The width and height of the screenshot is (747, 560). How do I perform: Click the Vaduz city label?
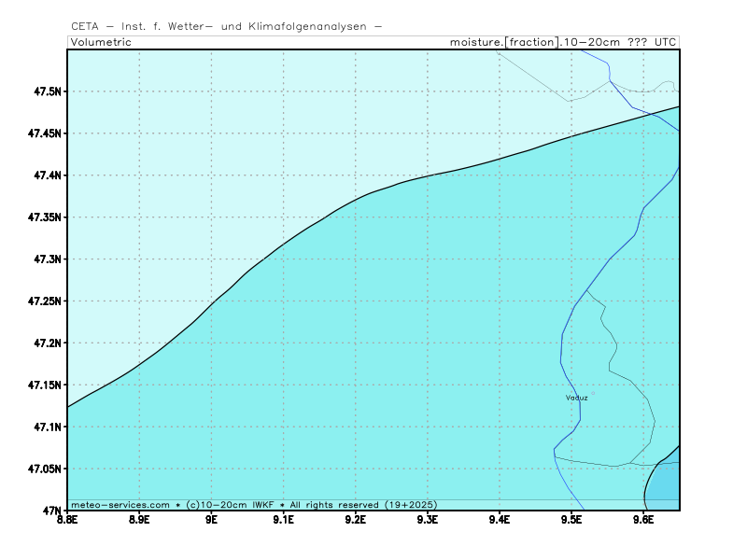tap(576, 398)
